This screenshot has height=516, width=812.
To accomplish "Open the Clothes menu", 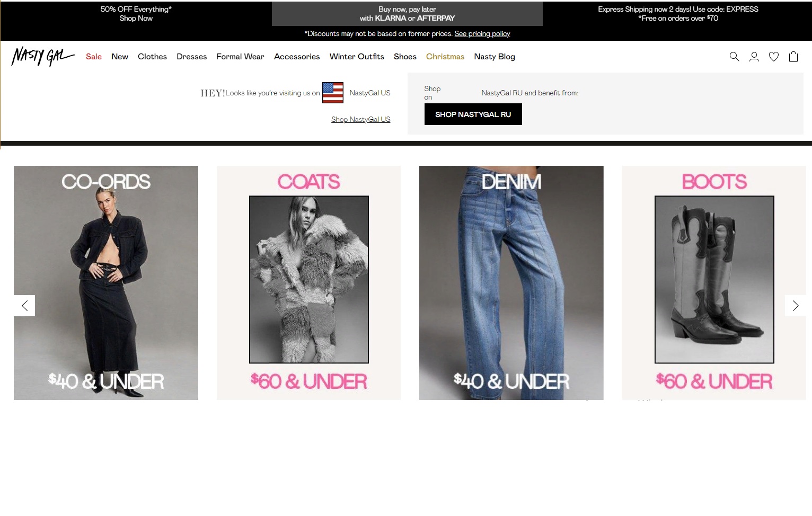I will coord(152,57).
